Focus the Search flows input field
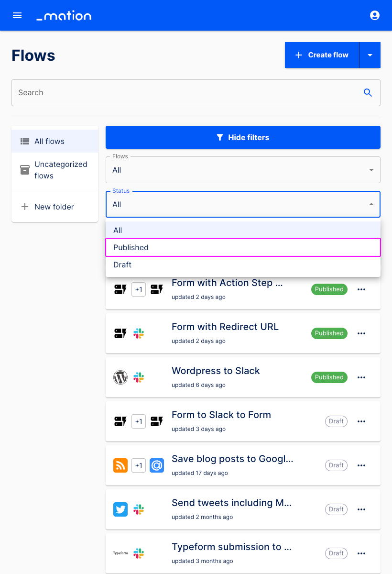This screenshot has height=574, width=392. (x=186, y=93)
